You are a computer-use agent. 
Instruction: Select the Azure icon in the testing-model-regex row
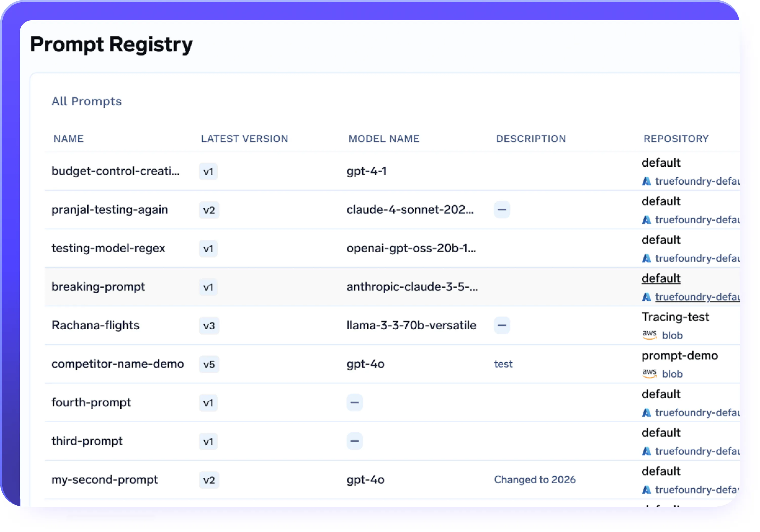[x=647, y=258]
